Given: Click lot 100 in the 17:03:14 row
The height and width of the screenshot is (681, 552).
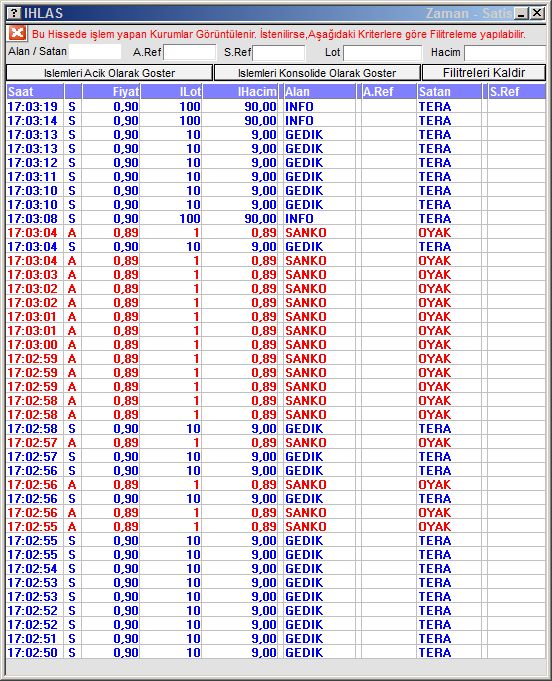Looking at the screenshot, I should click(190, 121).
